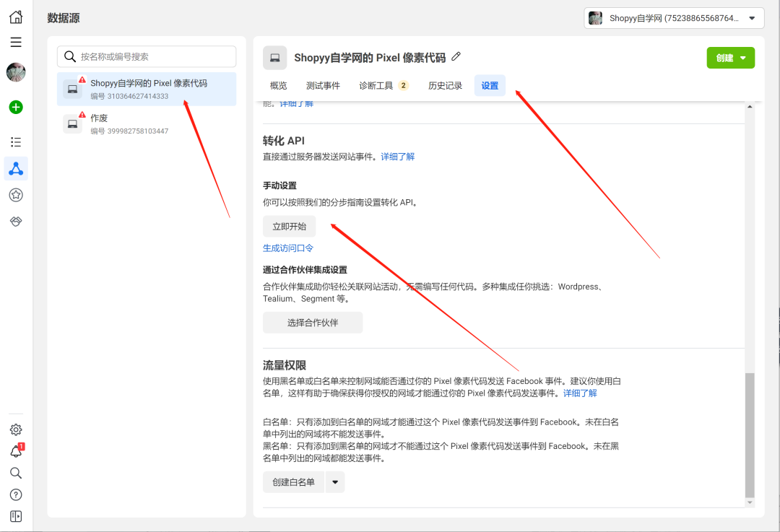Click the 选择合作伙伴 button

(x=312, y=323)
